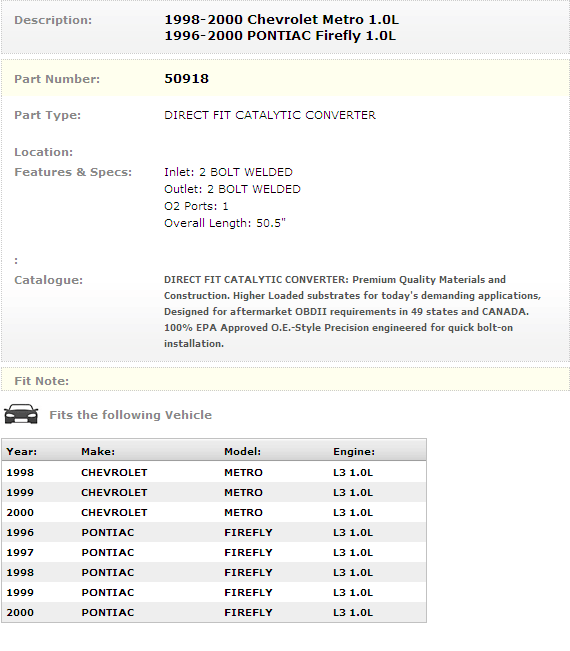Click the Make column header

tap(98, 451)
